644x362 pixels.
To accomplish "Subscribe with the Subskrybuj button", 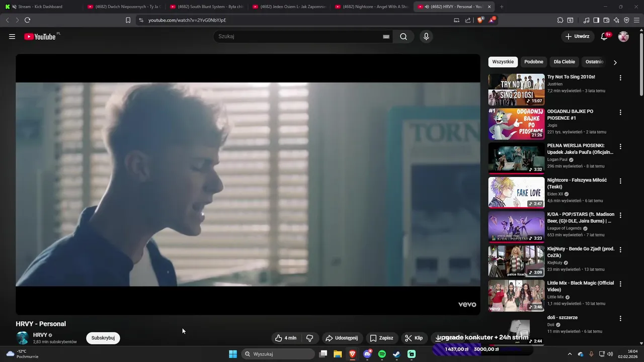I will (x=103, y=338).
